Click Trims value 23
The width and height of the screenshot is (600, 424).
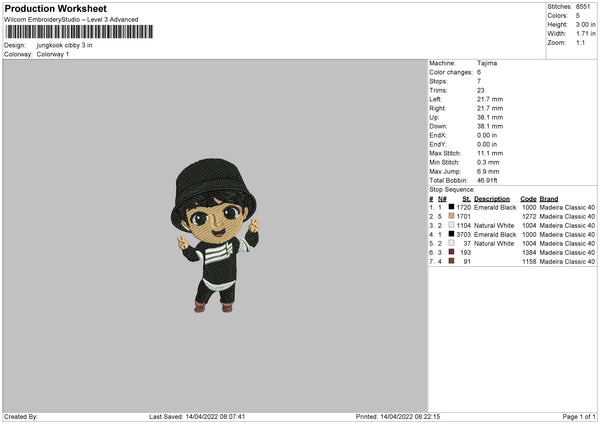click(x=481, y=90)
